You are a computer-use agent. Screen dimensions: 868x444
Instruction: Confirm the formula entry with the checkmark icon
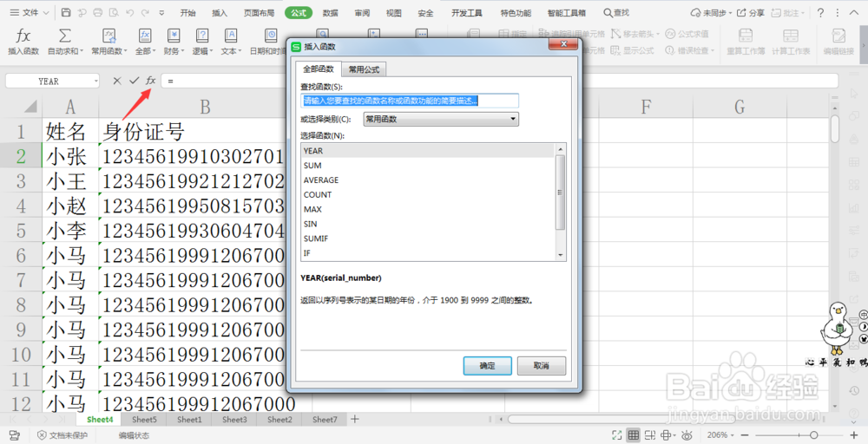[x=134, y=81]
